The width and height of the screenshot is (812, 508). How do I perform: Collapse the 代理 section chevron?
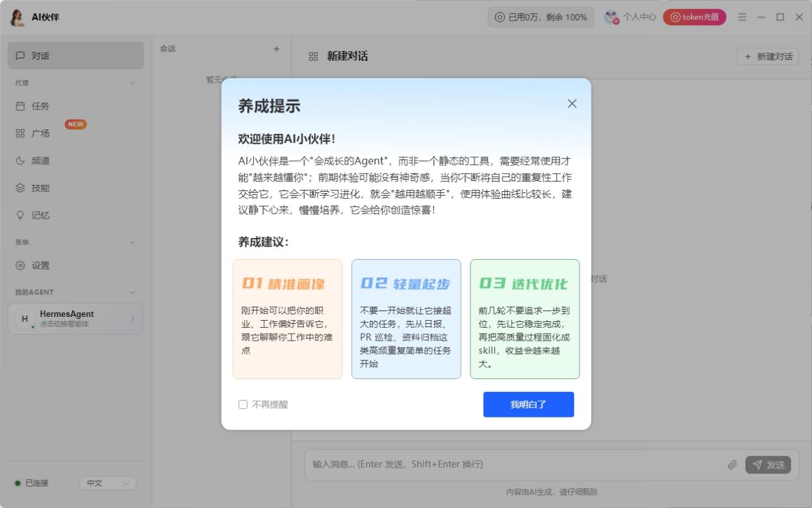pyautogui.click(x=133, y=83)
